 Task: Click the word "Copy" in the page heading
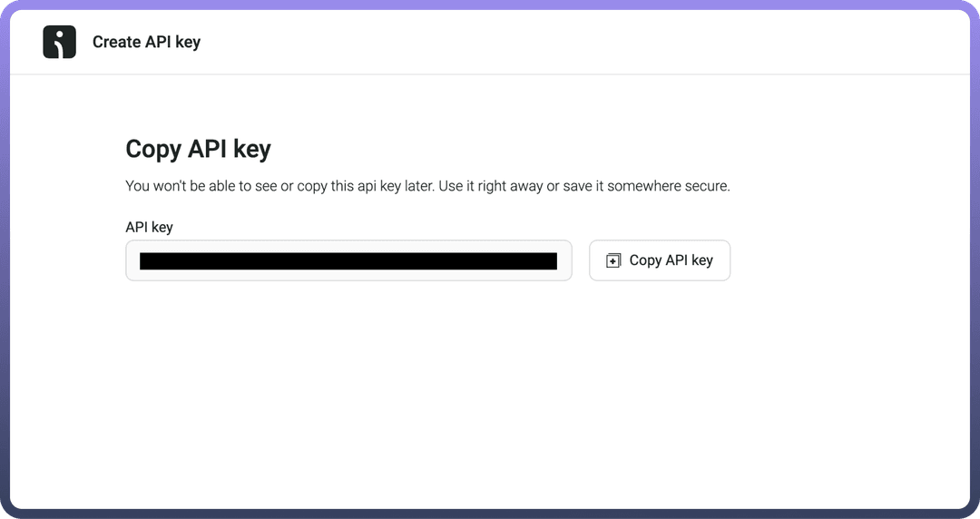152,149
